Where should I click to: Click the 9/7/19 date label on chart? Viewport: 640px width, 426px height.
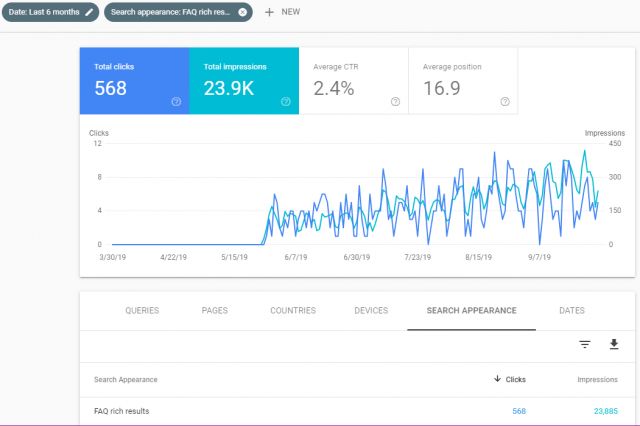pos(539,257)
